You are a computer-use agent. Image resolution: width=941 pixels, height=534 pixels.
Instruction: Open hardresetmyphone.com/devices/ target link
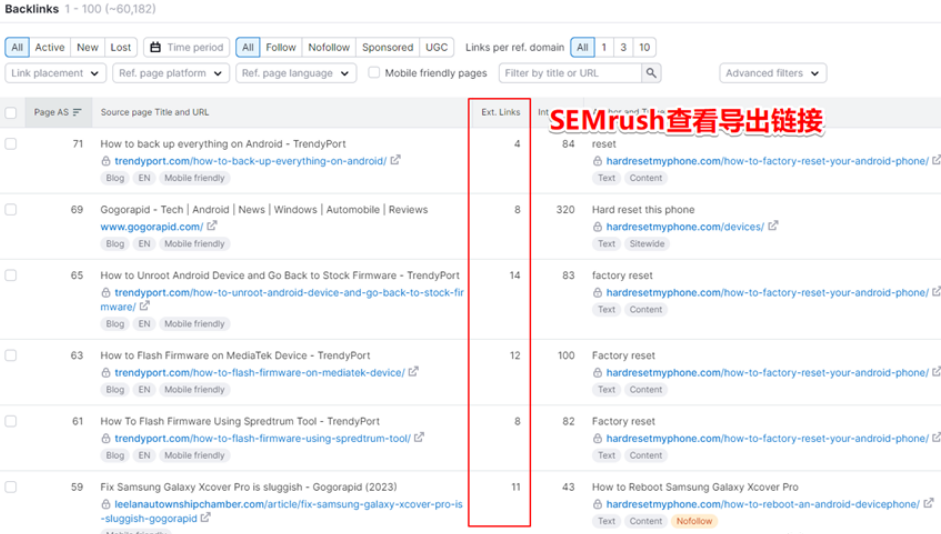pos(685,227)
